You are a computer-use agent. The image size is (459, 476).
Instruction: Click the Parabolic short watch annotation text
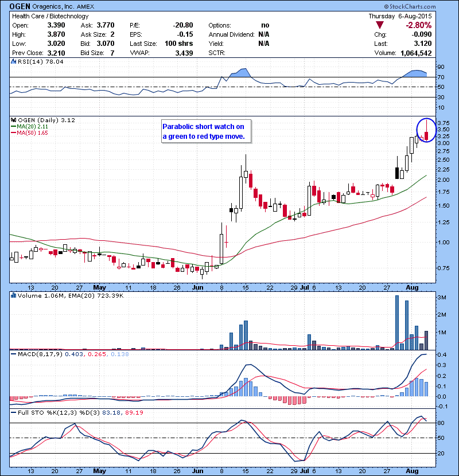(x=204, y=131)
